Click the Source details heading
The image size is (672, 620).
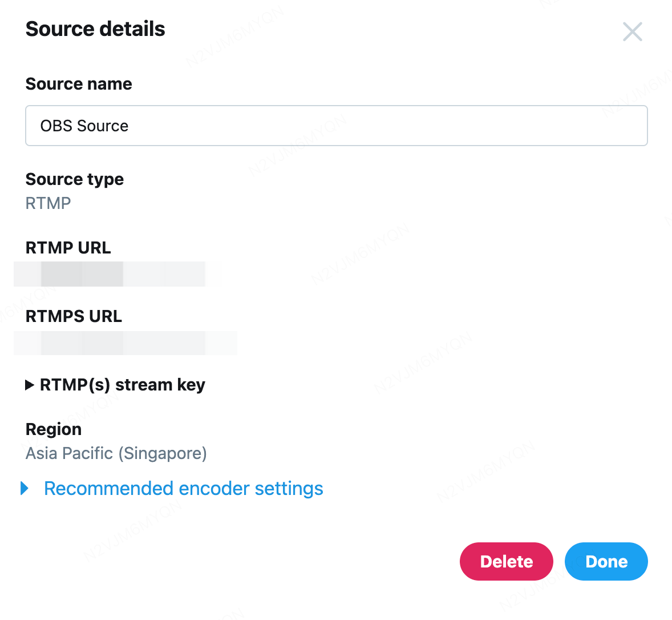[95, 29]
